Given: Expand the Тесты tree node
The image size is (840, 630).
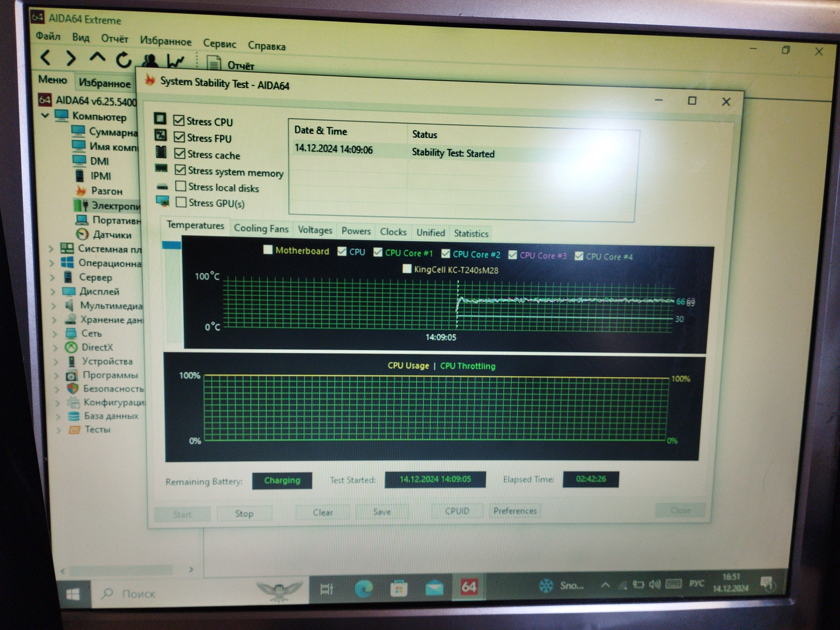Looking at the screenshot, I should [58, 430].
